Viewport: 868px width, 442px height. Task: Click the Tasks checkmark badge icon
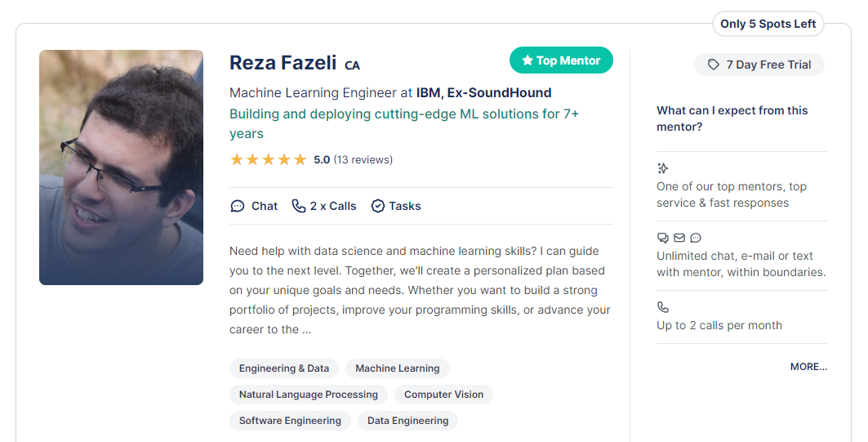click(x=377, y=206)
